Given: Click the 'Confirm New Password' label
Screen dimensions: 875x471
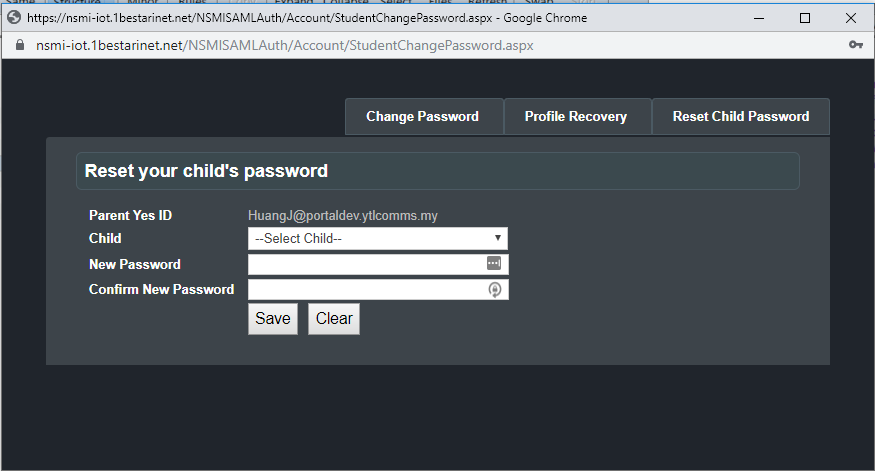Looking at the screenshot, I should (x=161, y=289).
